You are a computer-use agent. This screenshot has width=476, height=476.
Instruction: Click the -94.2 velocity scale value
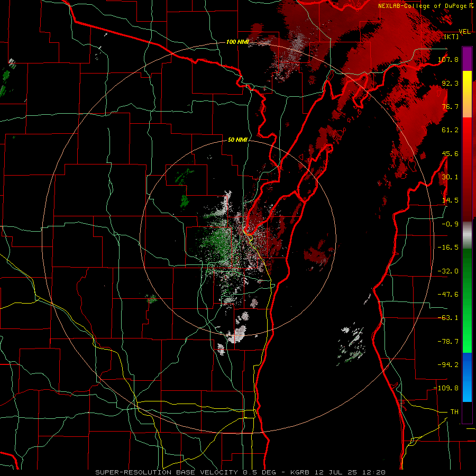(448, 365)
